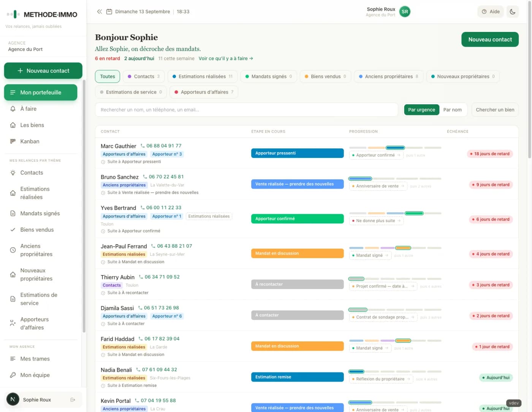
Task: Click green Nouveau contact button in sidebar
Action: (x=43, y=71)
